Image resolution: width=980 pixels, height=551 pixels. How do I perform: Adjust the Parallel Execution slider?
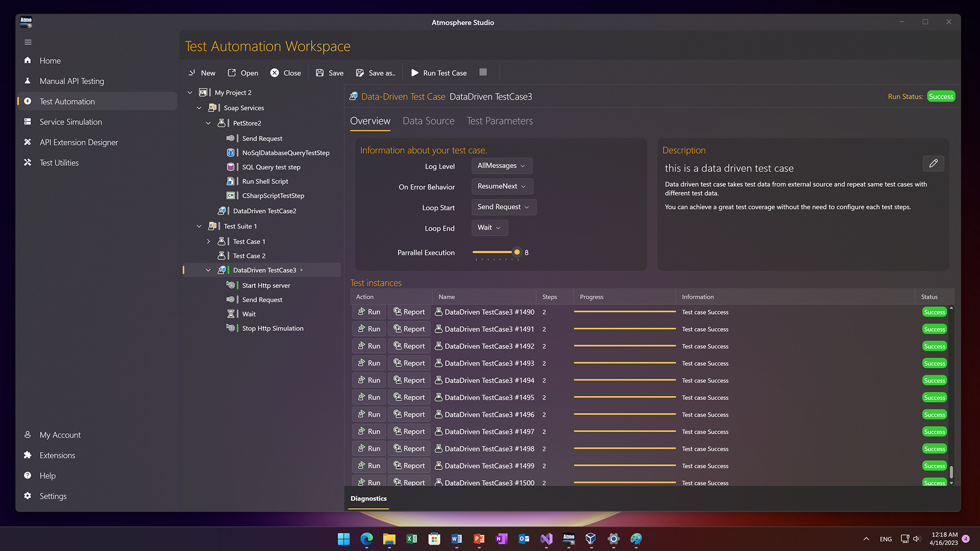click(517, 252)
